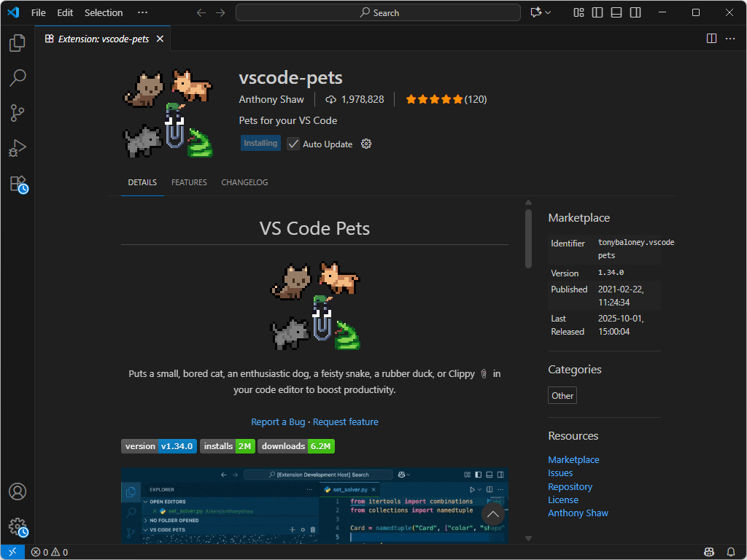Click the notifications bell in the status bar

(731, 552)
